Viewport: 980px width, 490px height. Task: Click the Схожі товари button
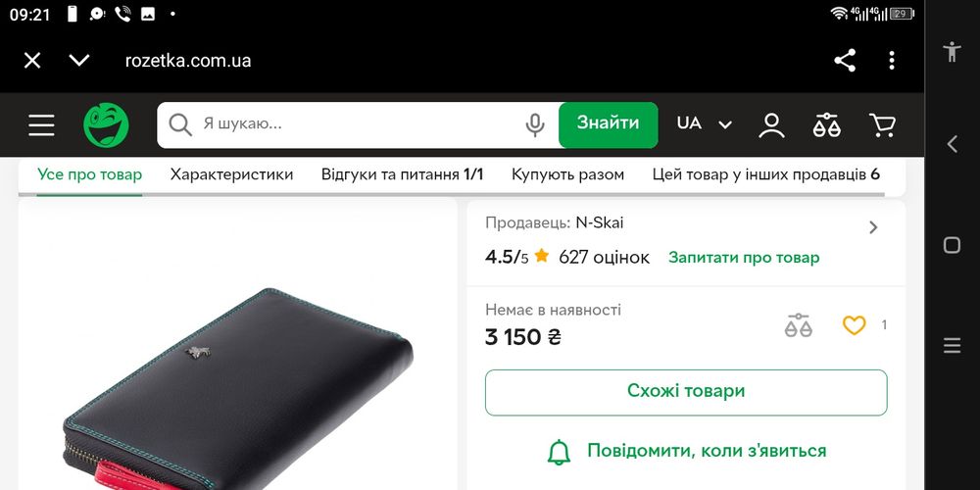[686, 393]
